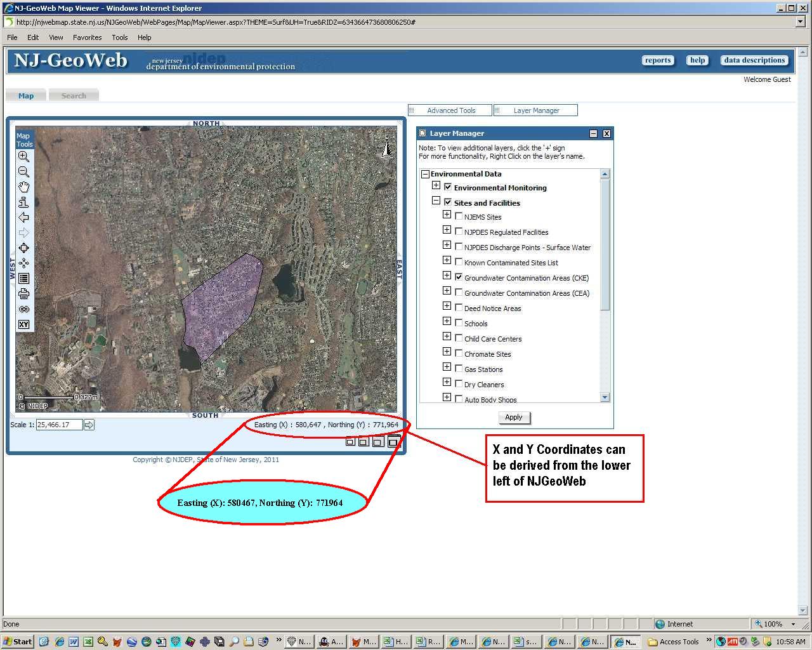Choose the Identify info tool
Viewport: 812px width, 650px height.
tap(23, 202)
